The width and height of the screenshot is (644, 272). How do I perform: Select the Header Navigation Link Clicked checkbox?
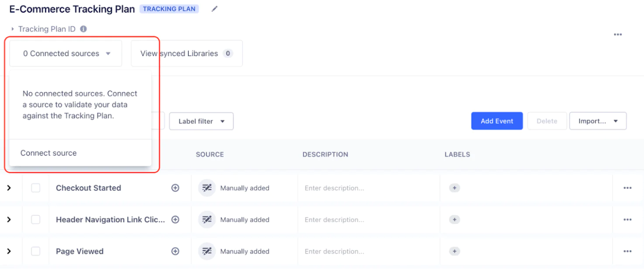pyautogui.click(x=36, y=220)
